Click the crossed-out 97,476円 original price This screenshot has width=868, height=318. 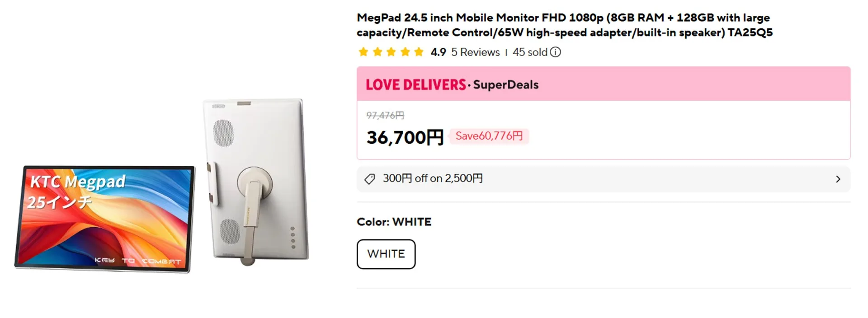[x=385, y=116]
